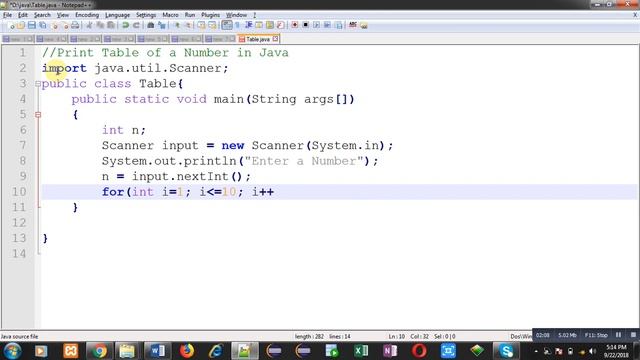Click the macro Playback icon
Screen dimensions: 640x360
316,25
